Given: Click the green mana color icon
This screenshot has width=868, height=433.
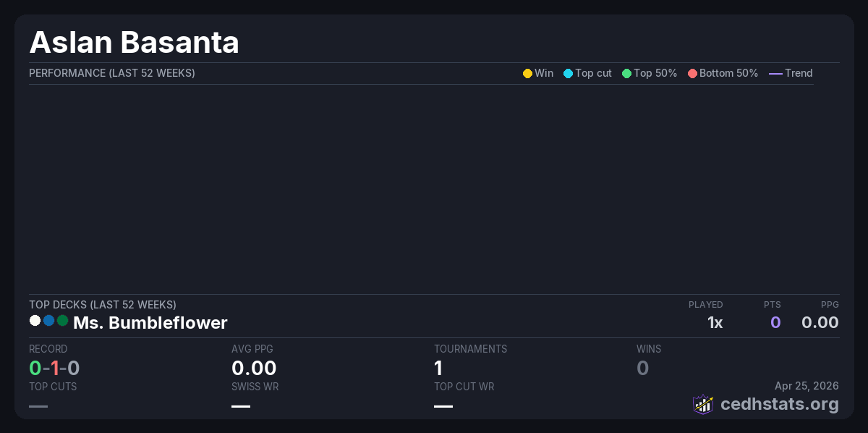Looking at the screenshot, I should point(62,320).
